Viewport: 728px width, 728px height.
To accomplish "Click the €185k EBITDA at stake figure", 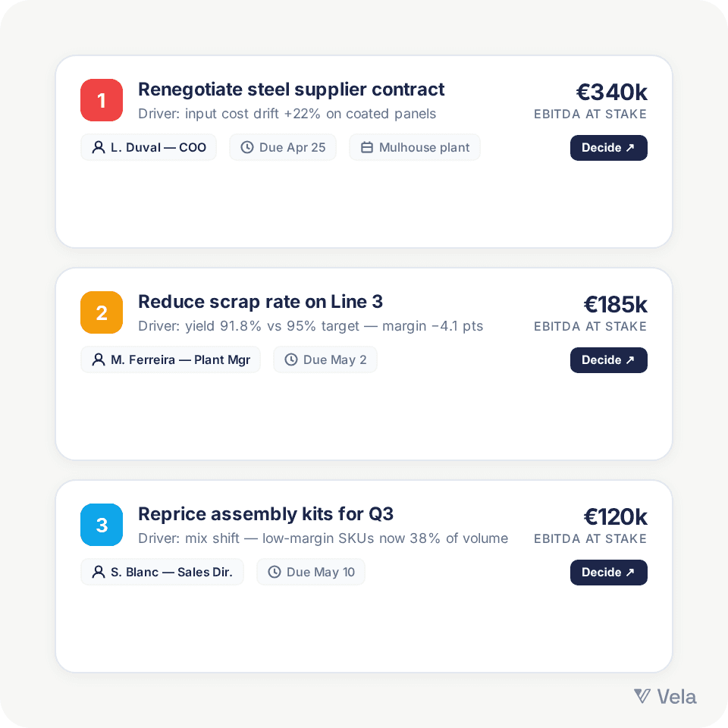I will (615, 305).
